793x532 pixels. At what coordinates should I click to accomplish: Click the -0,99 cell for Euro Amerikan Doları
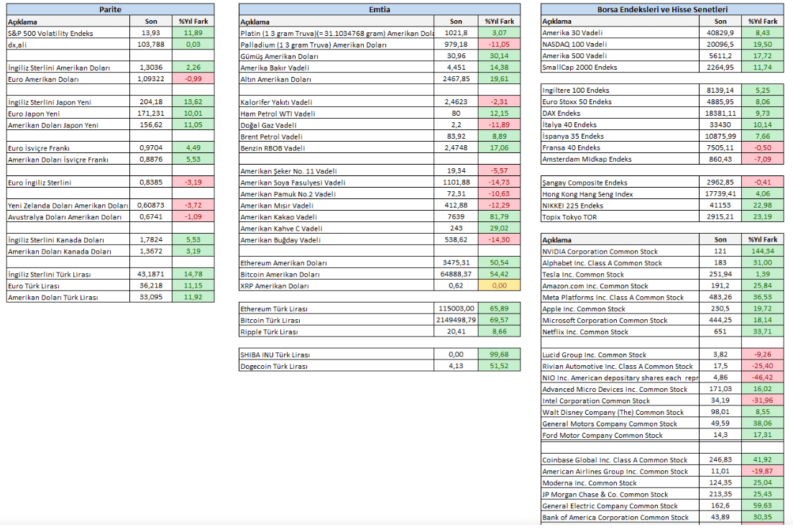193,79
